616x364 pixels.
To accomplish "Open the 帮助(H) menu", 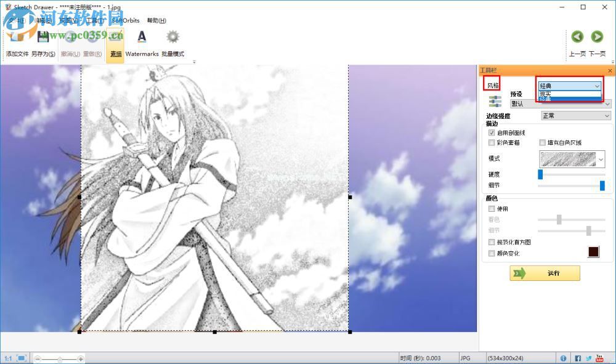I will coord(156,20).
